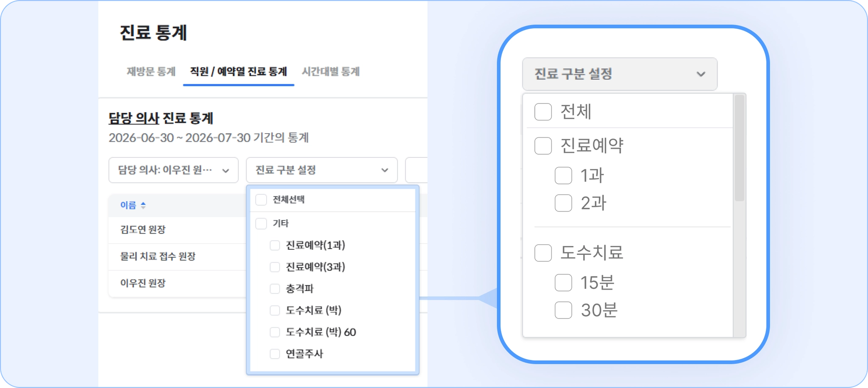Image resolution: width=868 pixels, height=388 pixels.
Task: Expand 진료 구분 설정 dropdown in left panel
Action: pyautogui.click(x=322, y=170)
